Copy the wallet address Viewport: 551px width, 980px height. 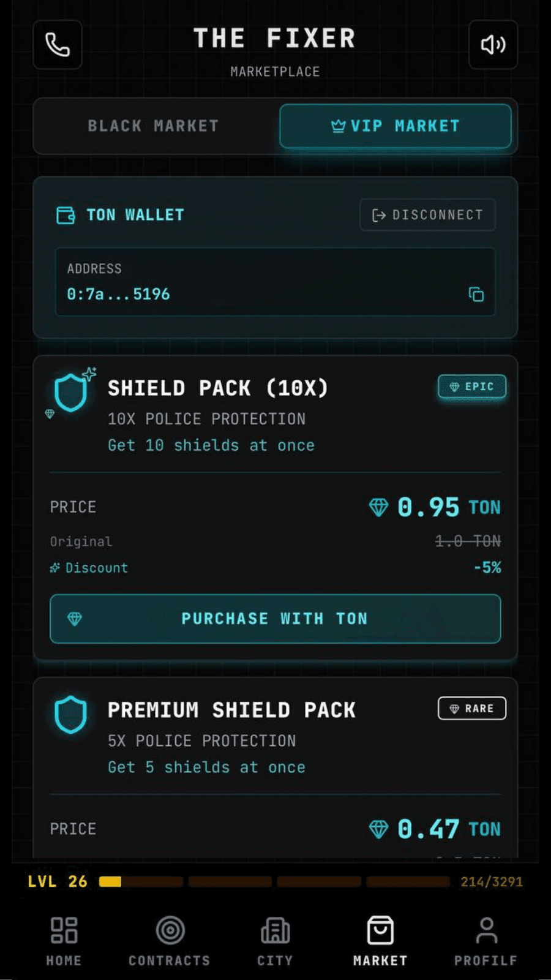(476, 295)
